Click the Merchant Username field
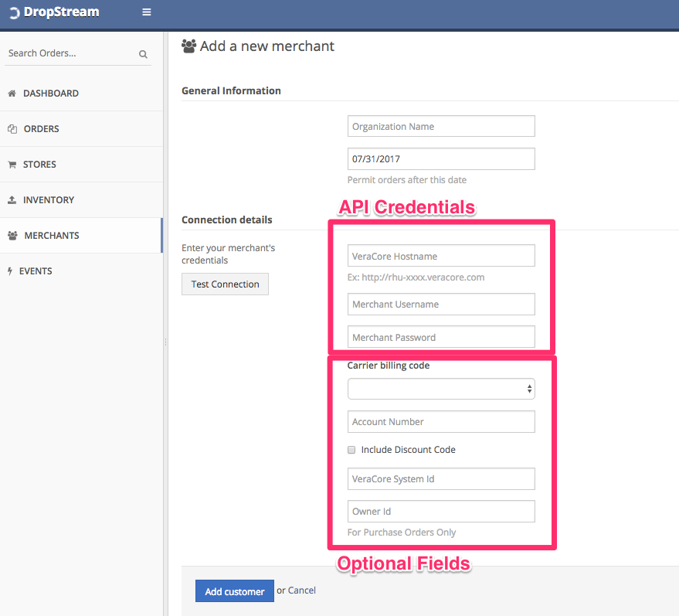The height and width of the screenshot is (616, 679). (441, 304)
